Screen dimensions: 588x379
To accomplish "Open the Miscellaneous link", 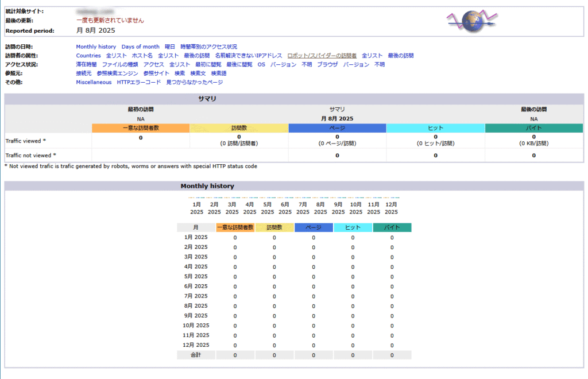I will click(94, 83).
